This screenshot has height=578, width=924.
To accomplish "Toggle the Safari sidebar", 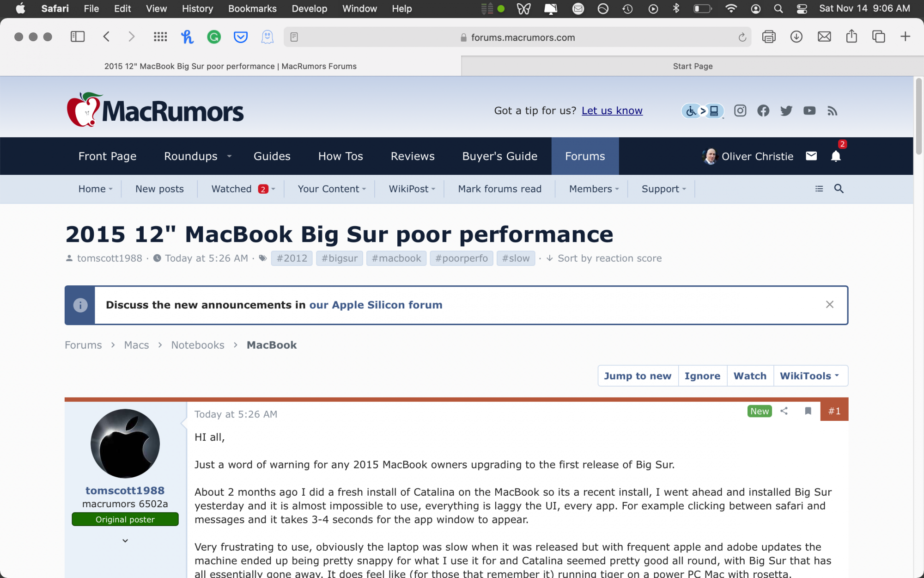I will (x=78, y=37).
